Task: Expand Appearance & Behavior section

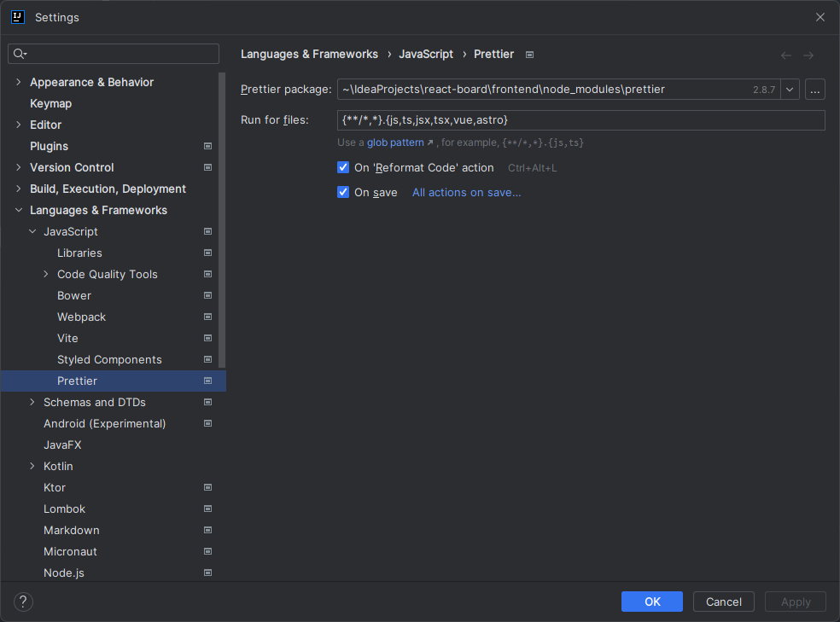Action: tap(19, 82)
